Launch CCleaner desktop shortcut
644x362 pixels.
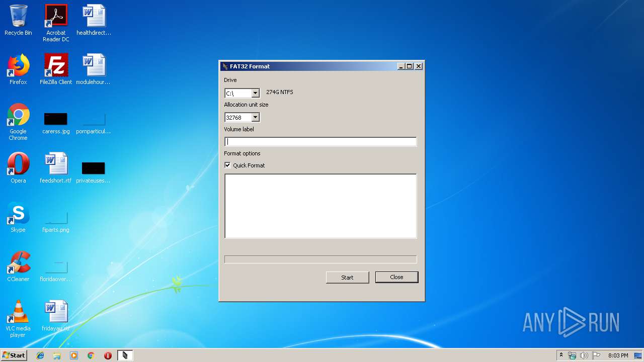[18, 266]
